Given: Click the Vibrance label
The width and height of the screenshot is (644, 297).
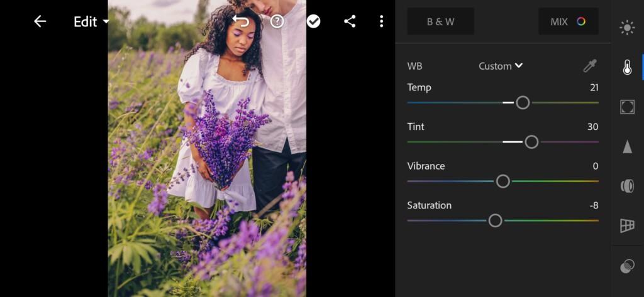Looking at the screenshot, I should [426, 166].
